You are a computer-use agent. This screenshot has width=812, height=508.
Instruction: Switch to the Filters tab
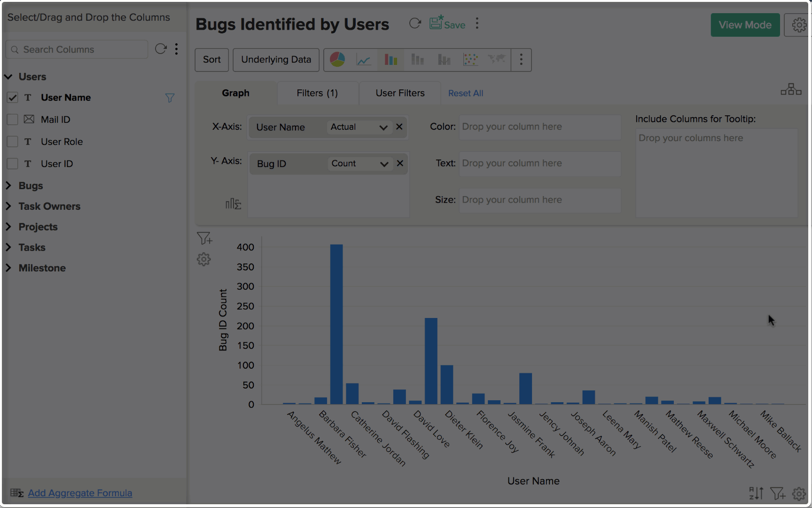(x=318, y=93)
